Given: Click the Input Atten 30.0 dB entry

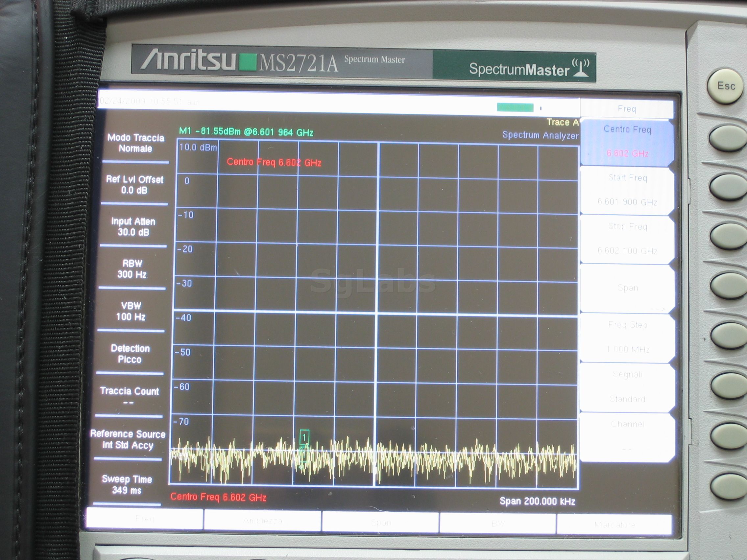Looking at the screenshot, I should click(133, 226).
